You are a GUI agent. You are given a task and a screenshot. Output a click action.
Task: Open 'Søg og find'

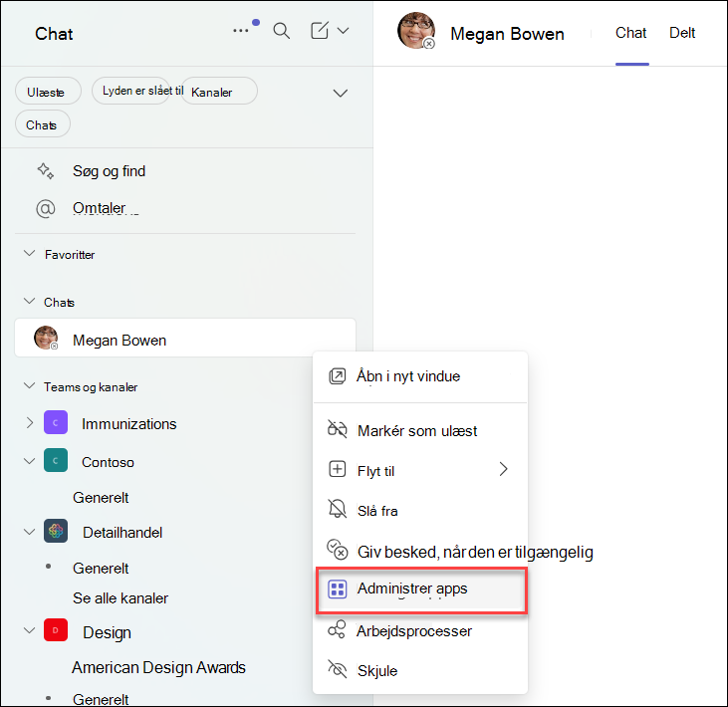tap(109, 171)
